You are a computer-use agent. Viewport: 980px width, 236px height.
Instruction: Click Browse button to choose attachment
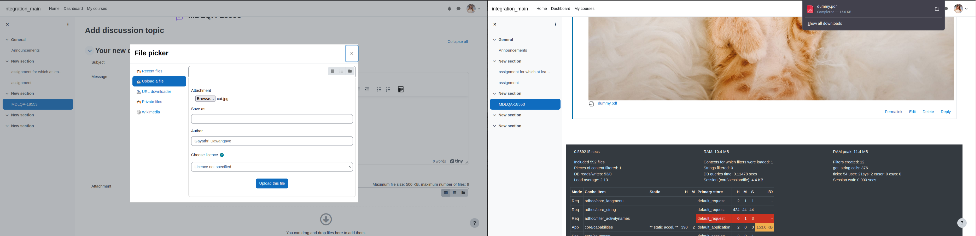pos(205,99)
